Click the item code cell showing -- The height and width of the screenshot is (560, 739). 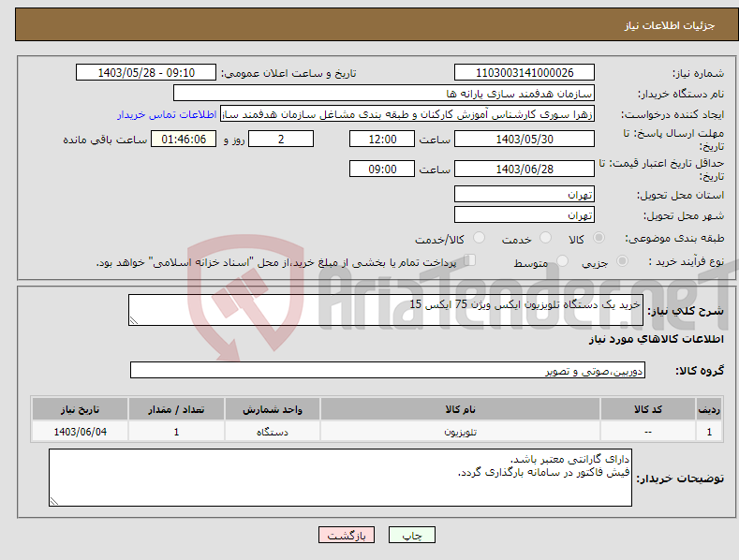pos(648,432)
